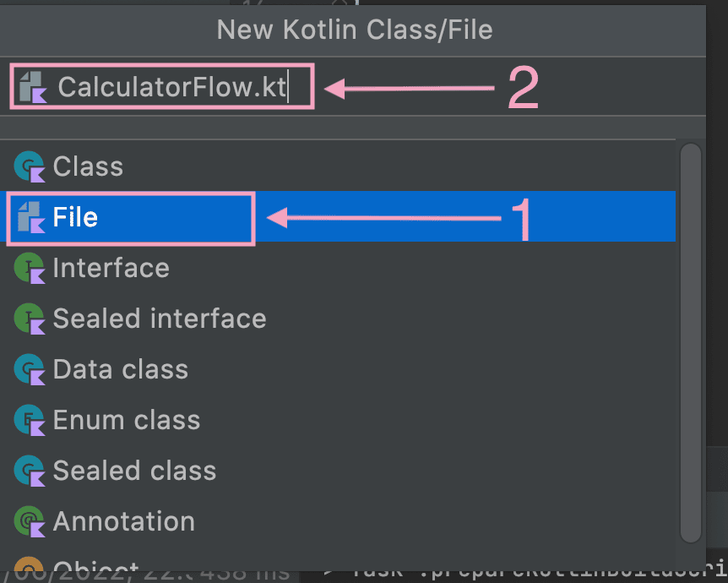Click the type list vertical scrollbar

[690, 343]
